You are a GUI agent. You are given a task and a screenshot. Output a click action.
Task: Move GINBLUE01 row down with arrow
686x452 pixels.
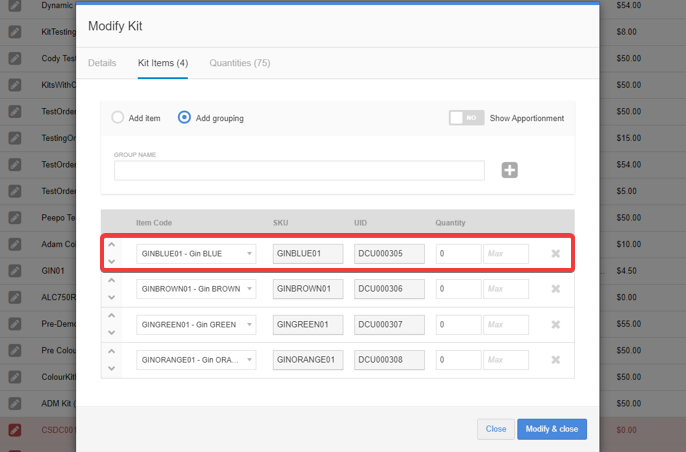pos(112,262)
